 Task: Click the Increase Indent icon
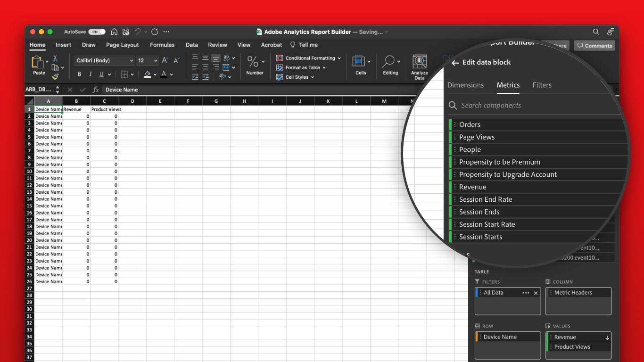coord(206,76)
